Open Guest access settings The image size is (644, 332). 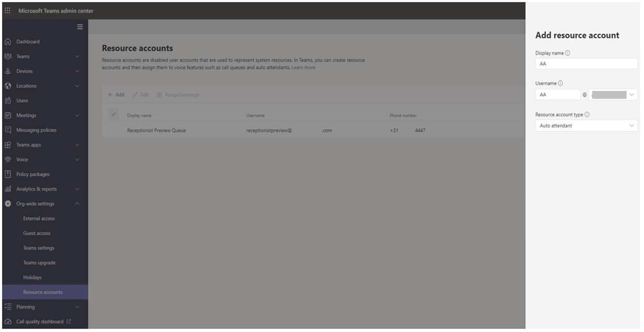(x=37, y=234)
